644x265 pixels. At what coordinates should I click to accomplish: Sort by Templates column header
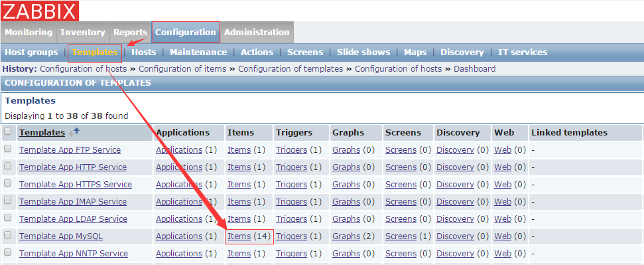(42, 133)
